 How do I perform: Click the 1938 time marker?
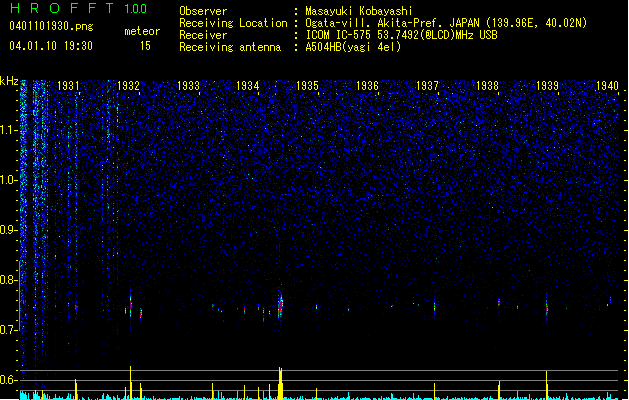487,86
